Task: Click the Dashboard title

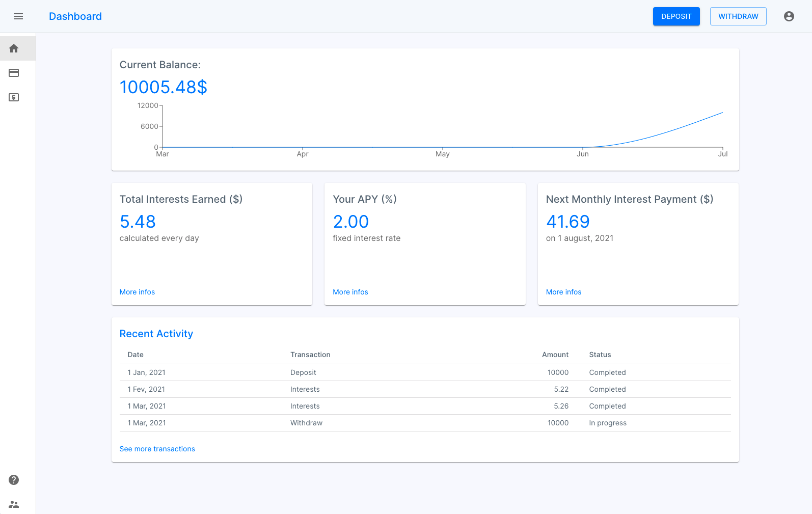Action: click(x=75, y=16)
